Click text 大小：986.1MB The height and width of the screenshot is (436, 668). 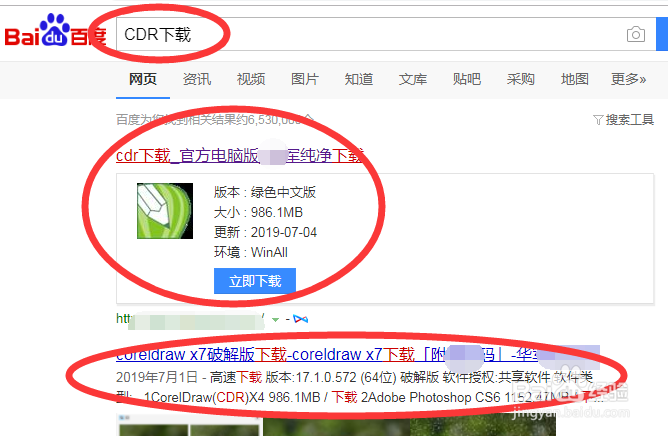click(258, 212)
